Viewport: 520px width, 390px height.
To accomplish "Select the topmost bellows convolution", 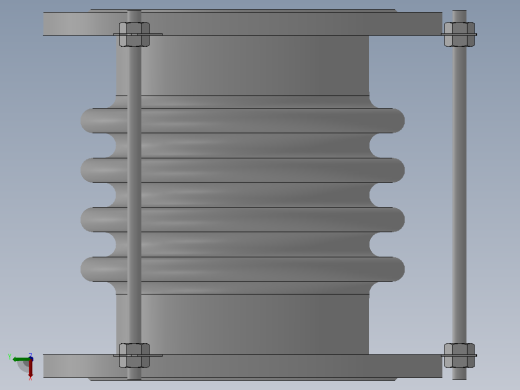I will pos(242,120).
